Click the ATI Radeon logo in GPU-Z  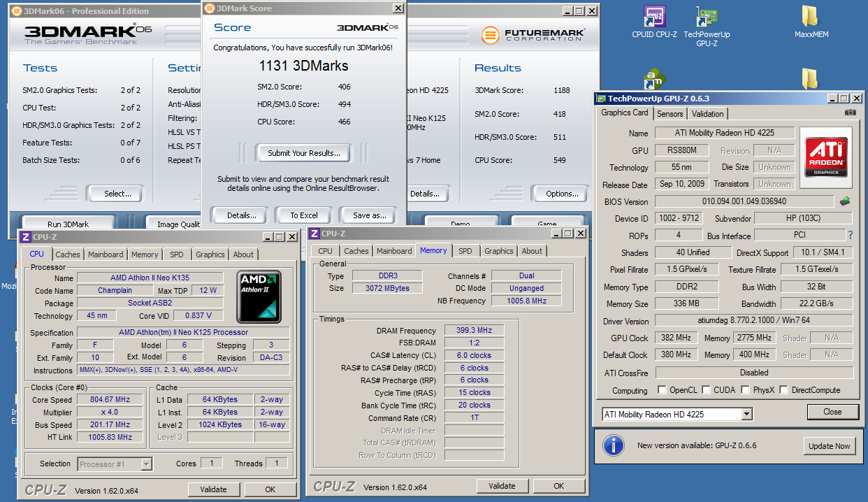coord(827,156)
